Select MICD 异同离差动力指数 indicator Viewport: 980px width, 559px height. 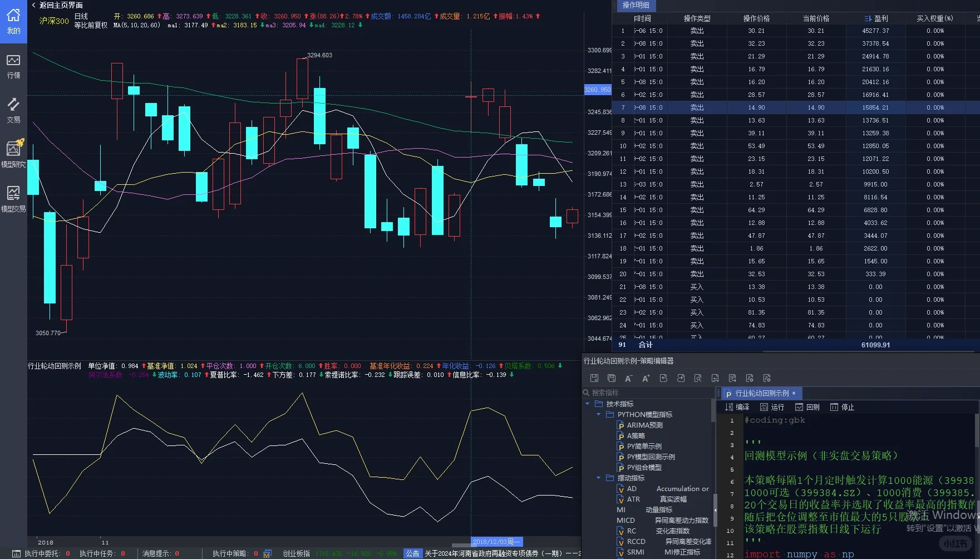pyautogui.click(x=662, y=520)
